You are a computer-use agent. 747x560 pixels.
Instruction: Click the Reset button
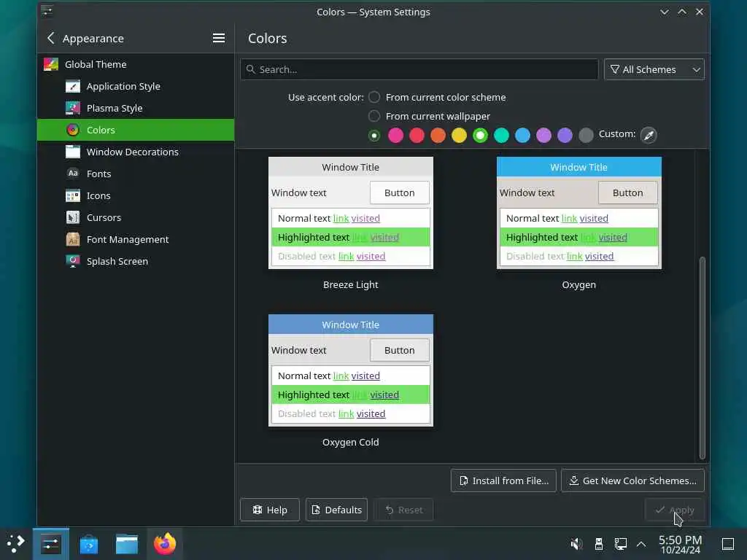click(x=403, y=510)
